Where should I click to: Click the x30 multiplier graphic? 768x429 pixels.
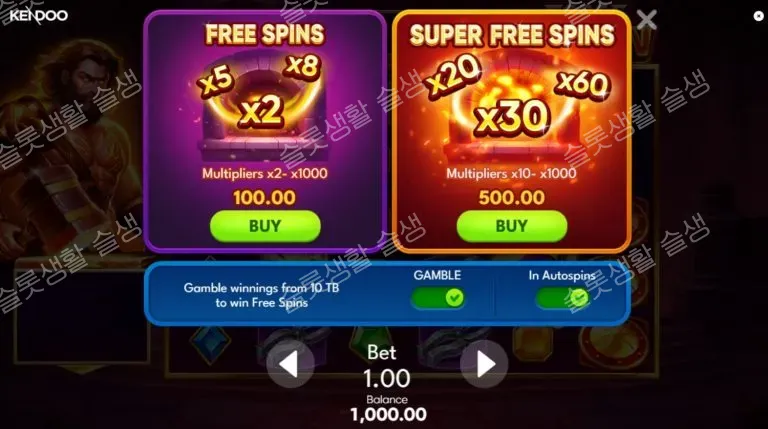click(x=512, y=118)
